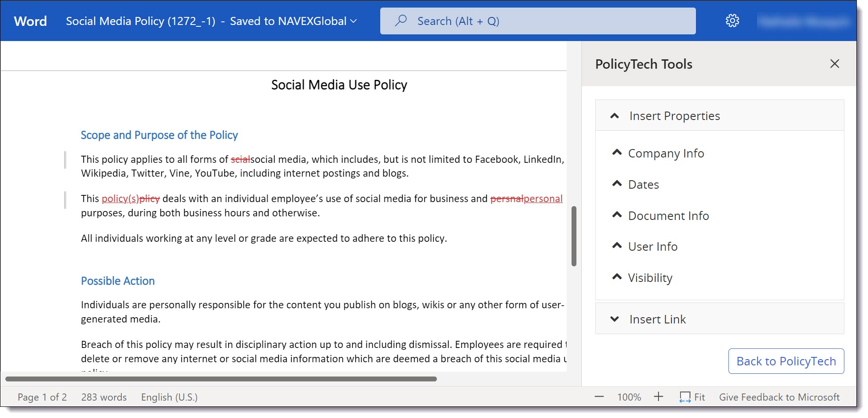Close the PolicyTech Tools panel

click(x=834, y=64)
